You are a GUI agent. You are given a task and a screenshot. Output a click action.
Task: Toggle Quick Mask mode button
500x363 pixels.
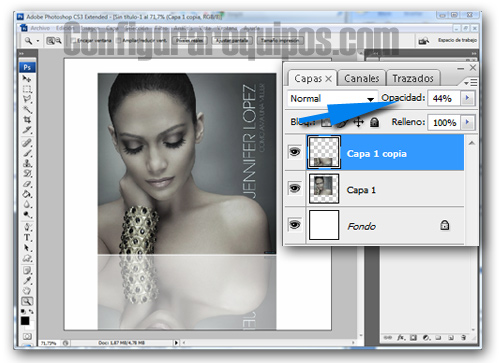click(27, 336)
